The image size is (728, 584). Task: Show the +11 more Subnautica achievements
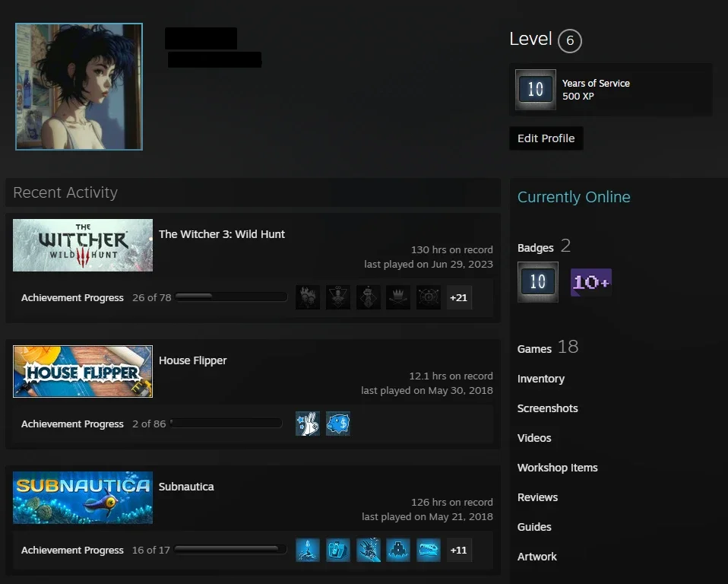pyautogui.click(x=459, y=550)
